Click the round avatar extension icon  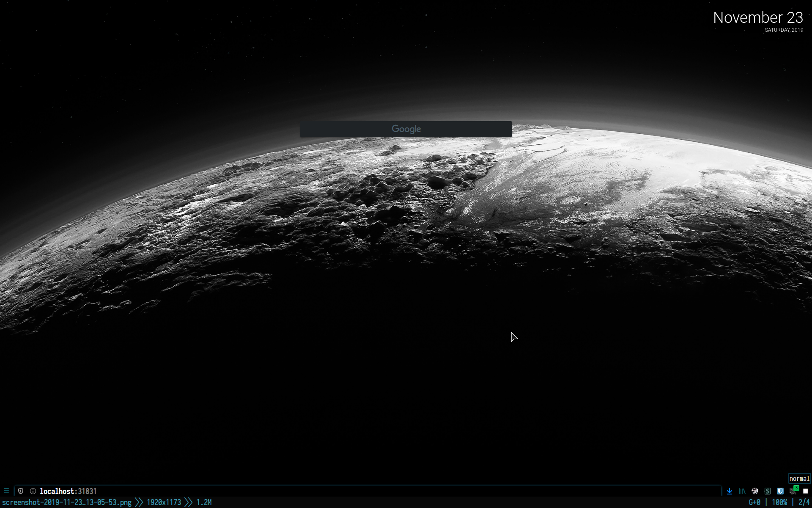pos(755,491)
